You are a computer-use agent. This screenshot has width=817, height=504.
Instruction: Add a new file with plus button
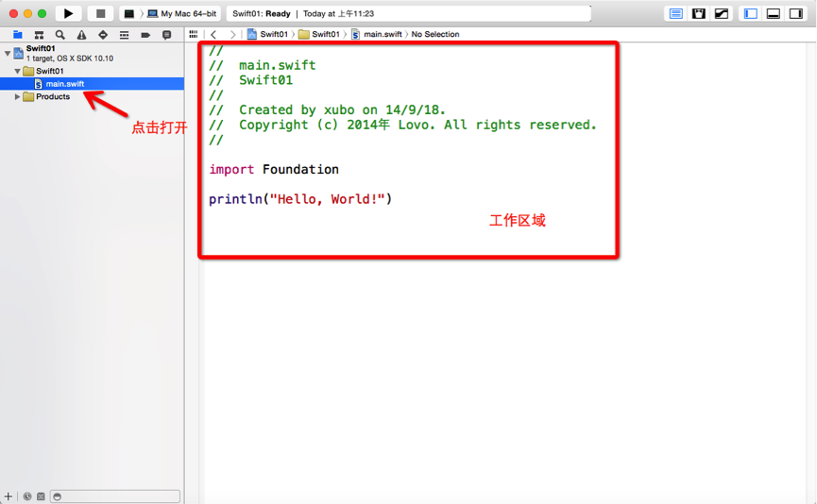(8, 496)
